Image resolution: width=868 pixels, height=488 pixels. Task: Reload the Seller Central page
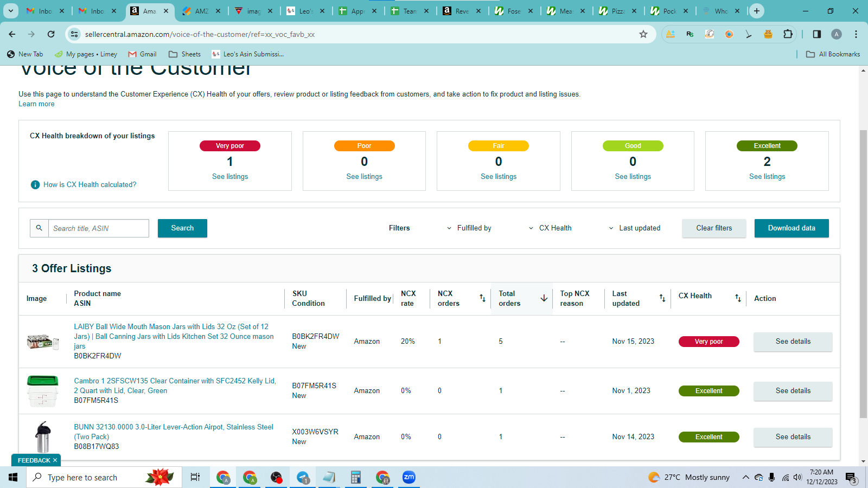click(x=51, y=34)
